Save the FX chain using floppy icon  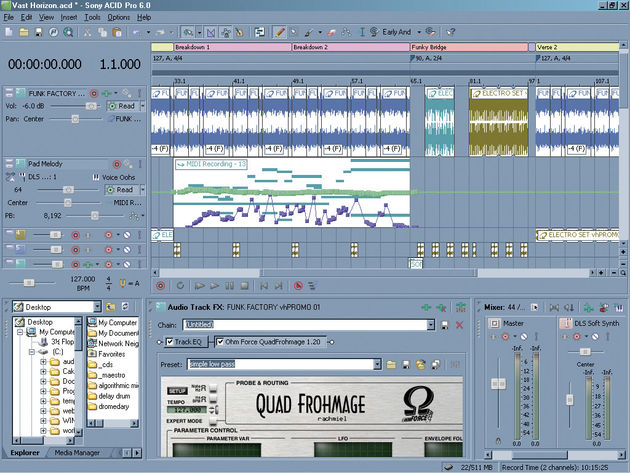pyautogui.click(x=445, y=325)
